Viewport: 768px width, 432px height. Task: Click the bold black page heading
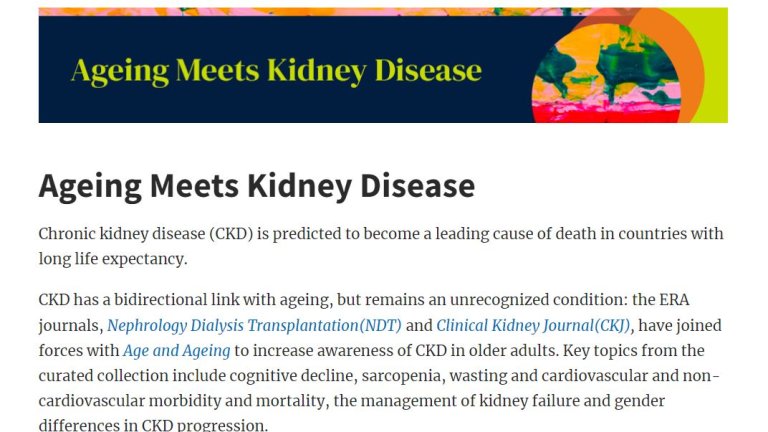(256, 186)
